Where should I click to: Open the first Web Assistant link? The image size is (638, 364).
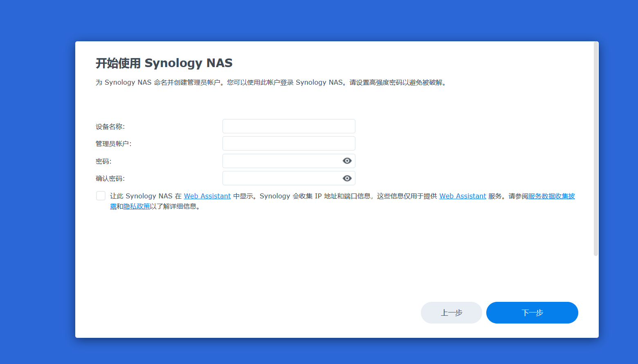coord(207,196)
